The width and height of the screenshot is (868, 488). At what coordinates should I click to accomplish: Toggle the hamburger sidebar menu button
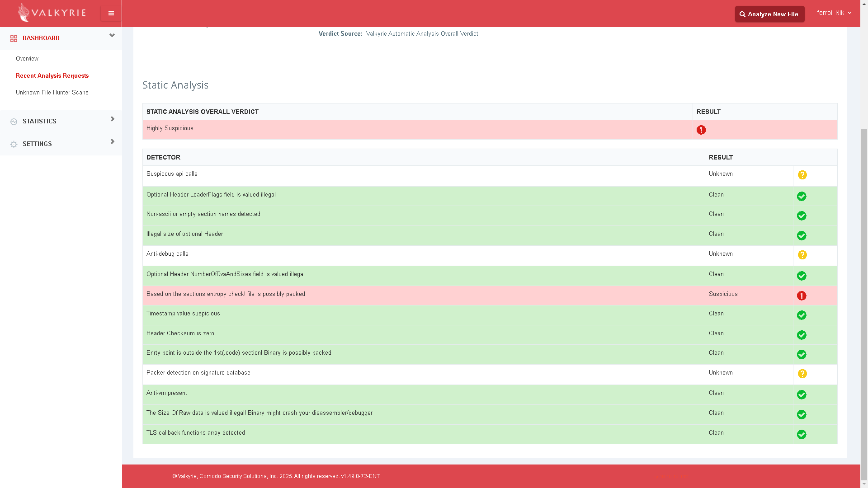pyautogui.click(x=111, y=13)
